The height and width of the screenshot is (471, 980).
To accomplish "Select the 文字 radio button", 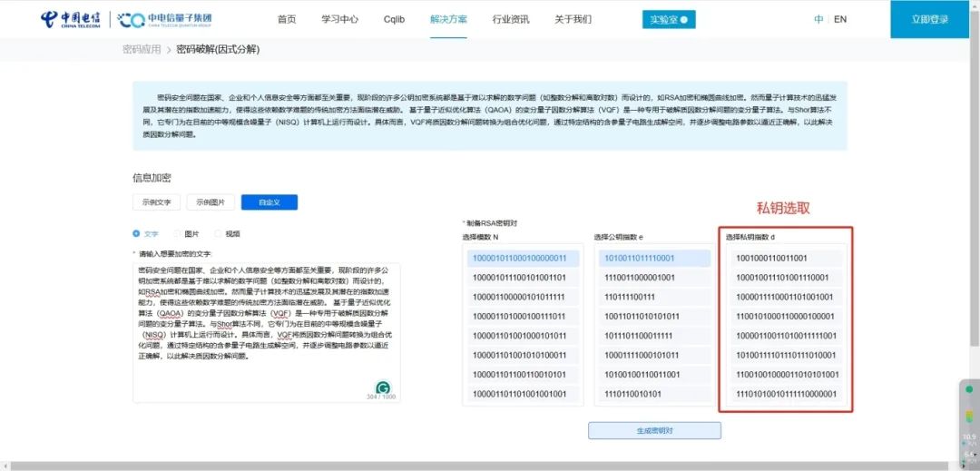I will (x=136, y=233).
